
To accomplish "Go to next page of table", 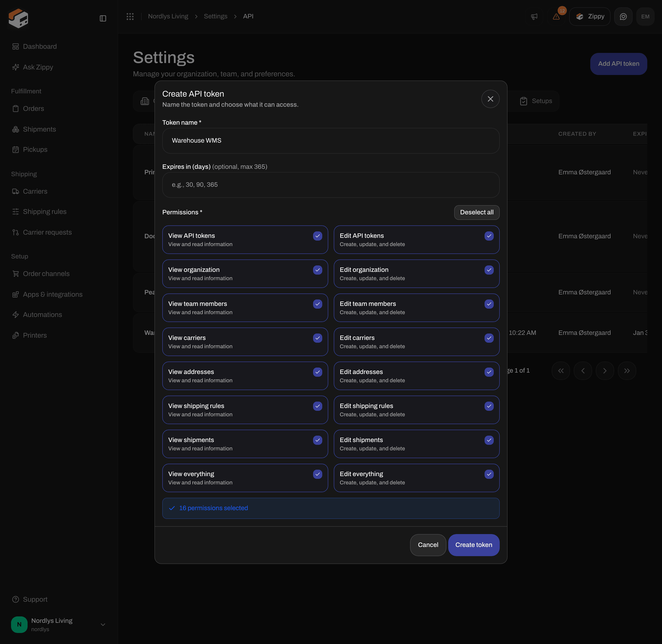I will point(605,371).
